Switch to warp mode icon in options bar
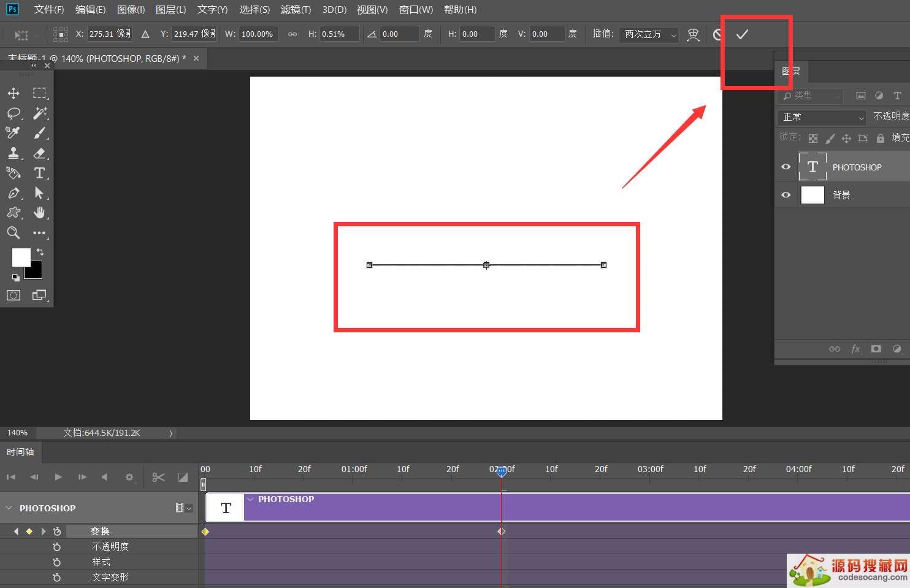910x588 pixels. coord(693,34)
